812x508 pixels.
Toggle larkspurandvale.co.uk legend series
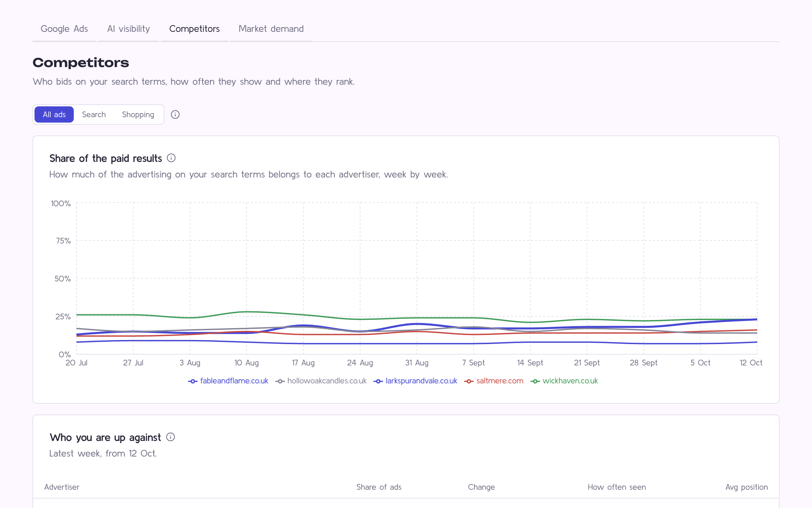pyautogui.click(x=415, y=381)
